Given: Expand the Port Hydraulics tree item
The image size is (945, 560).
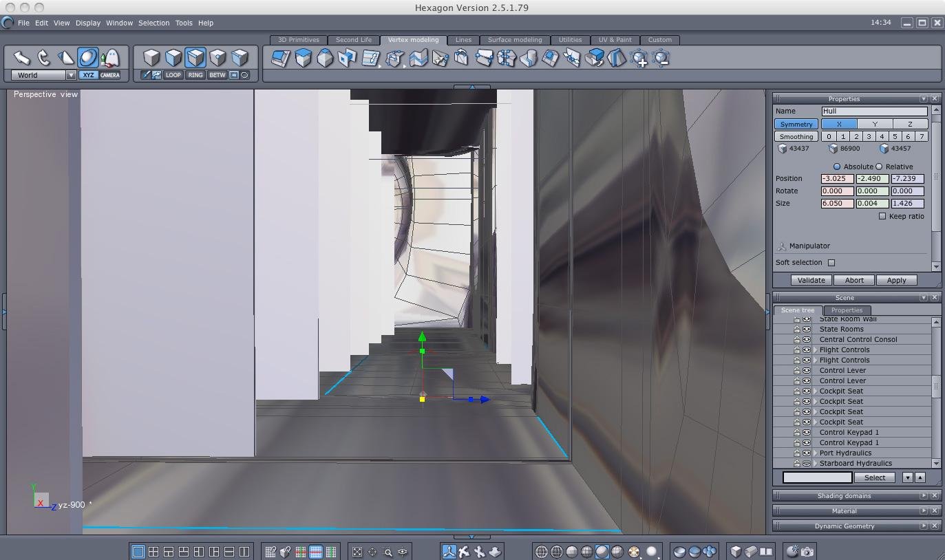Looking at the screenshot, I should (816, 453).
